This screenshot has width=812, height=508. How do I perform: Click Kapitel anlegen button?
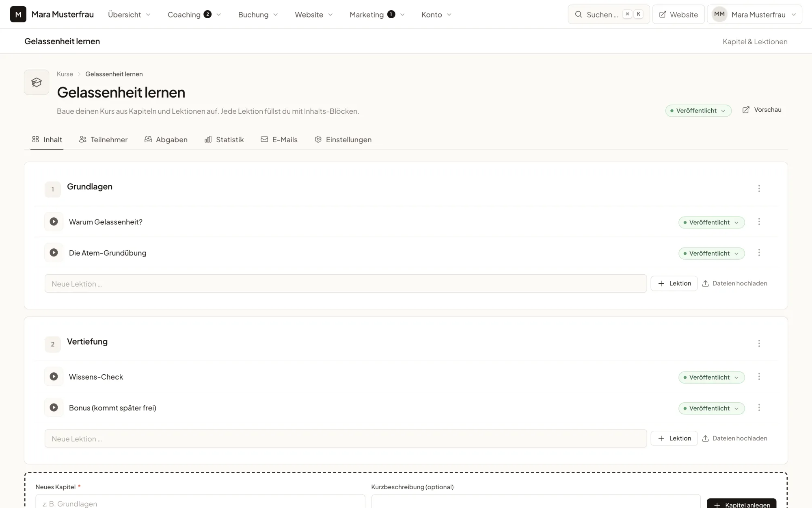pyautogui.click(x=741, y=504)
